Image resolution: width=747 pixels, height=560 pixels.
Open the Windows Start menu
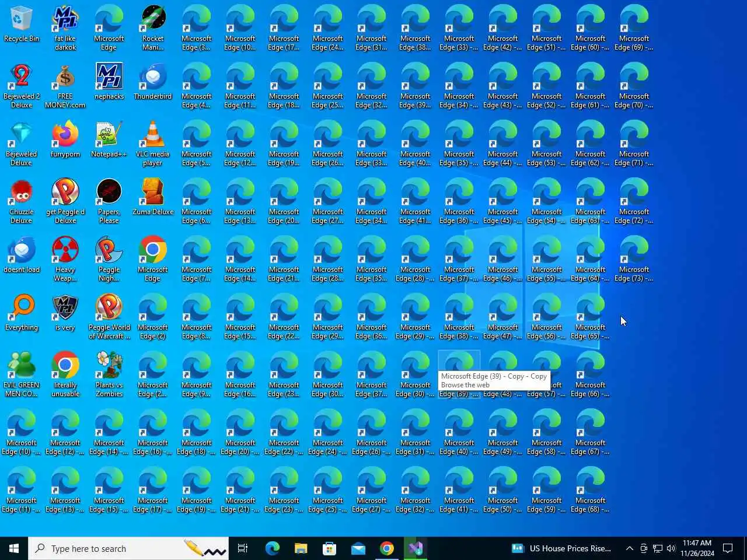(14, 548)
